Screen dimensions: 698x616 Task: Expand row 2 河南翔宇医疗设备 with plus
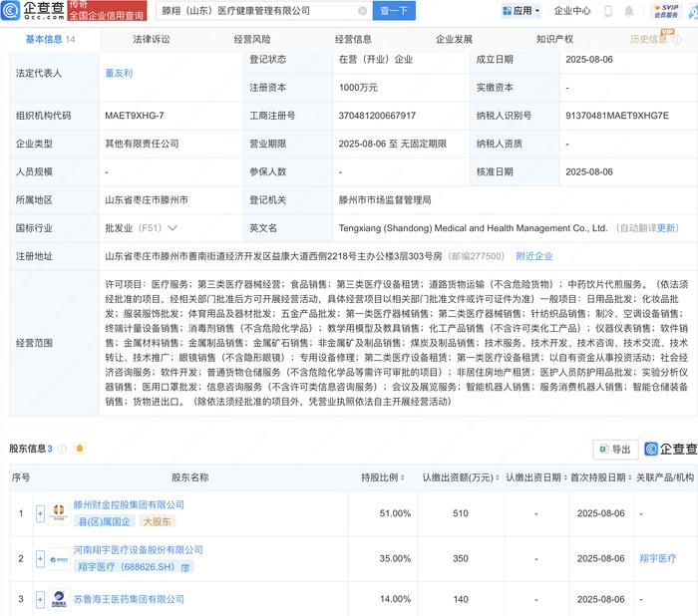[40, 558]
